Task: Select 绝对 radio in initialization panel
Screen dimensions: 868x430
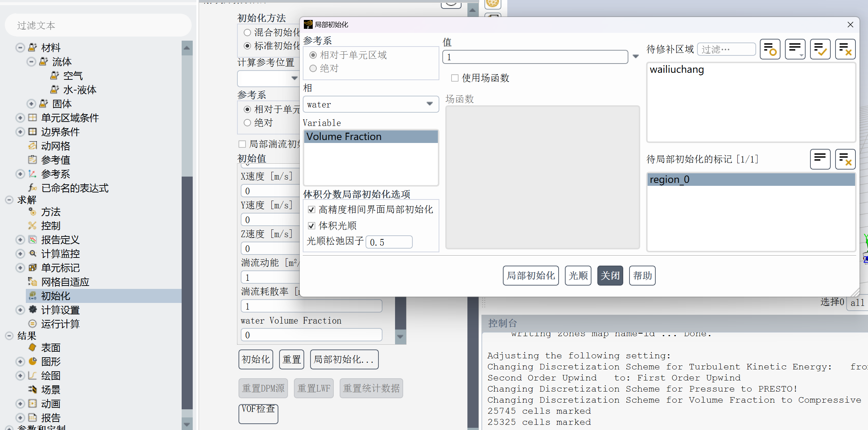Action: (247, 123)
